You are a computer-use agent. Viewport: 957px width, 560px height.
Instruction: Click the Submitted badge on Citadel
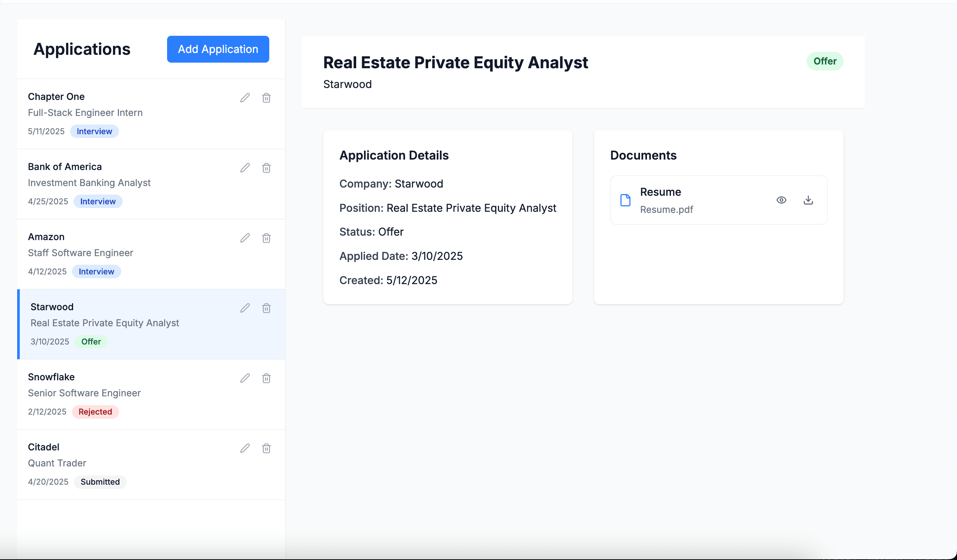100,482
